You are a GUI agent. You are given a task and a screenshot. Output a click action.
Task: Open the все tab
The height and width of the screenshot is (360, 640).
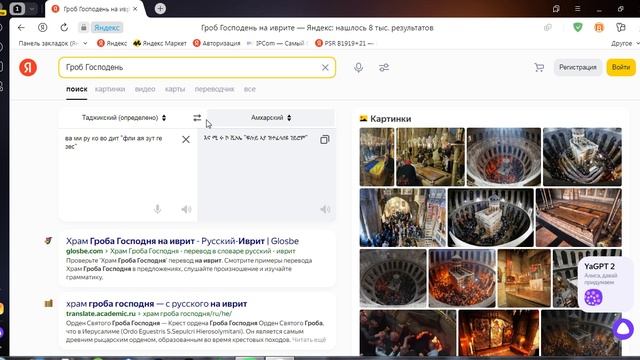(250, 89)
